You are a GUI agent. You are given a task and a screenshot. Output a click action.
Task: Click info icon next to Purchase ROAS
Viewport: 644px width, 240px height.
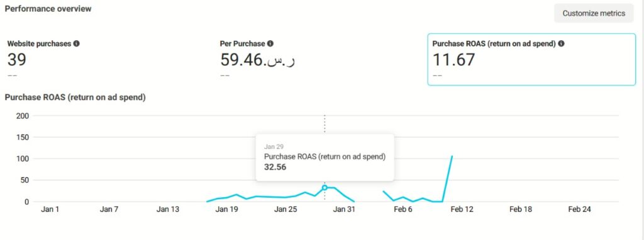(x=561, y=43)
